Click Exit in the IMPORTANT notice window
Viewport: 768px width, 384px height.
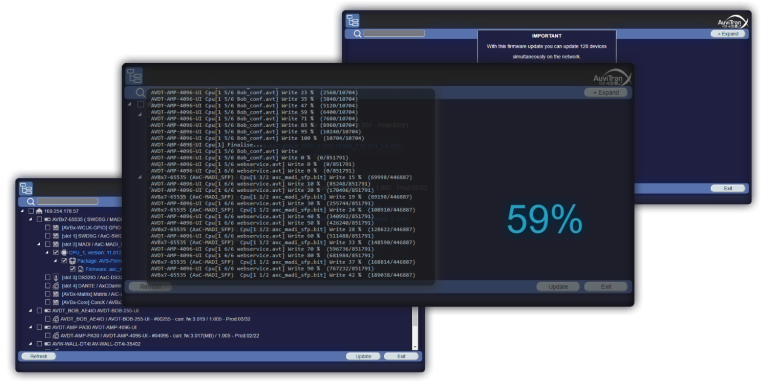coord(728,188)
